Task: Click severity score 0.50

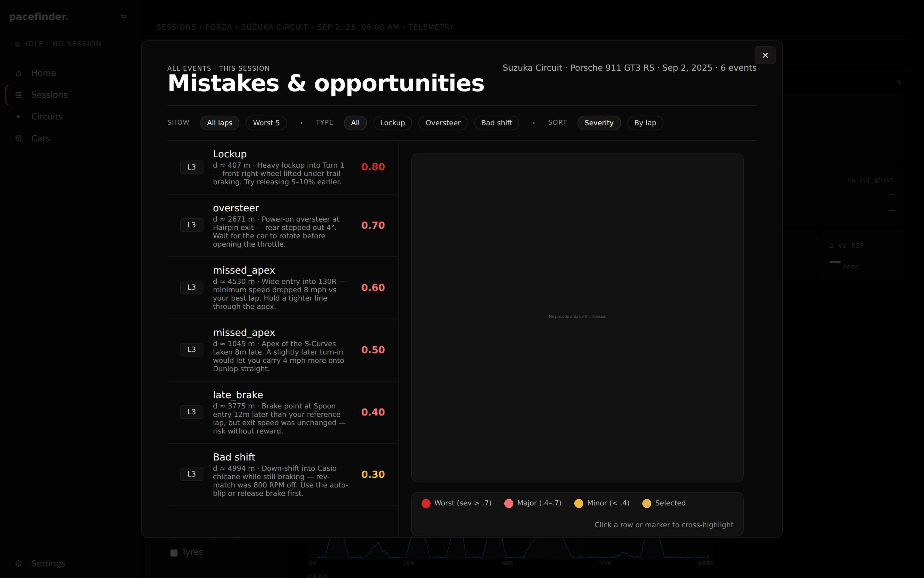Action: (373, 350)
